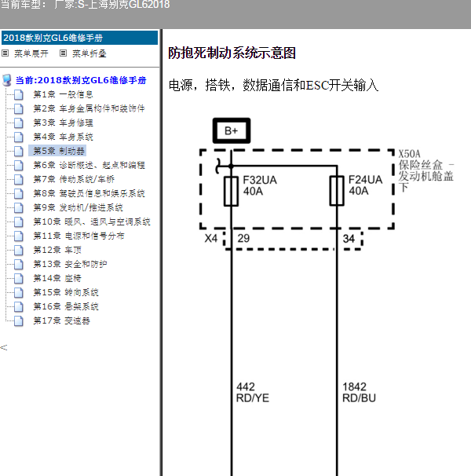This screenshot has width=471, height=476.
Task: Open 当前:2018款别克GL6维修手册 root node
Action: coord(81,80)
